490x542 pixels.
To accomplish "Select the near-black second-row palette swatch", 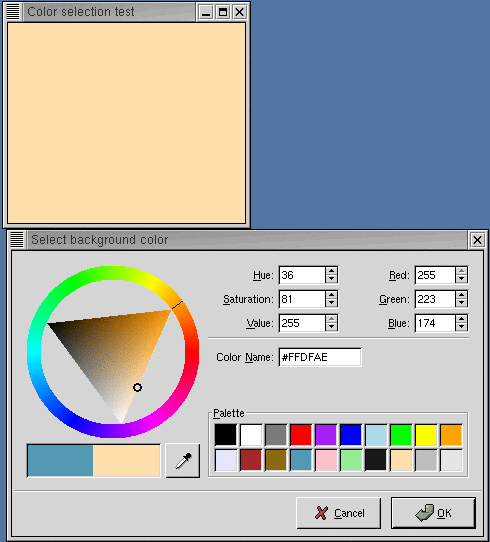I will [x=376, y=460].
